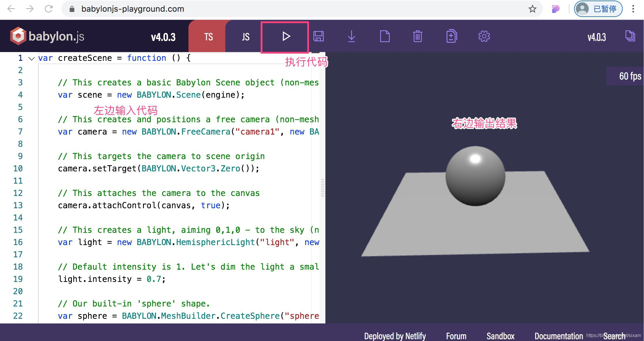Open the browser three-dot menu
The height and width of the screenshot is (341, 644).
tap(633, 9)
